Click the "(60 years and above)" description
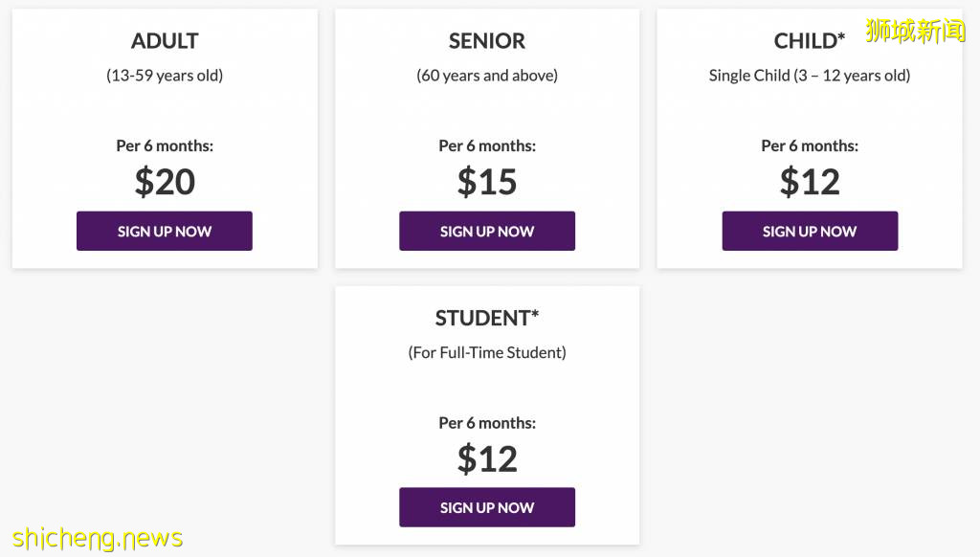The height and width of the screenshot is (557, 980). point(487,76)
